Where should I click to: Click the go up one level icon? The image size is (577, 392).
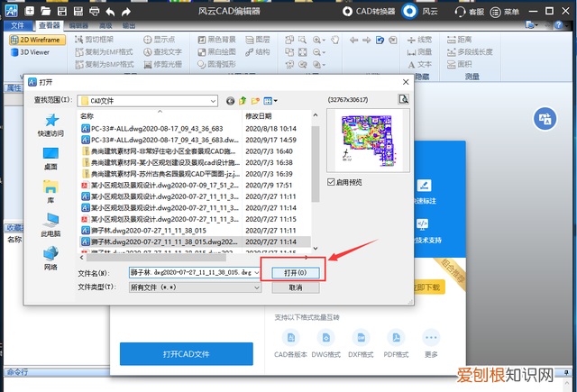tap(243, 101)
